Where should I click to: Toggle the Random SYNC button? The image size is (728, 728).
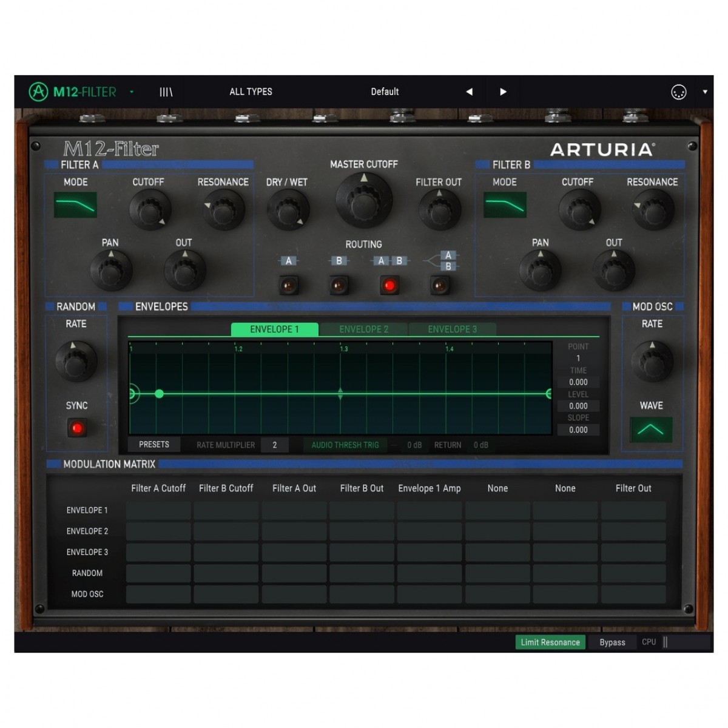[77, 428]
